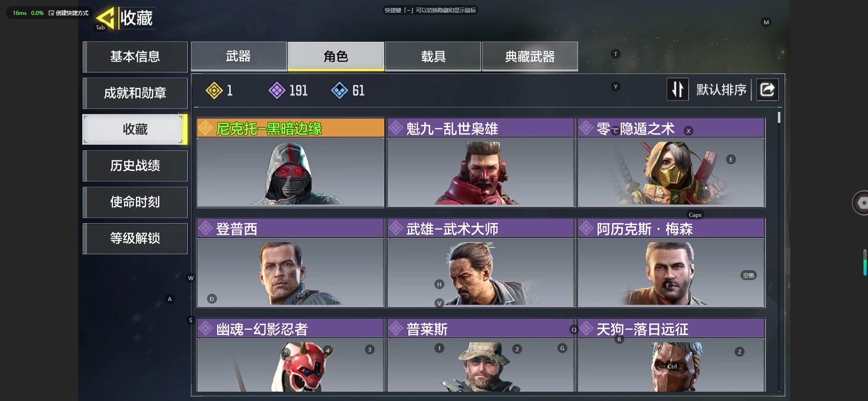Open the 成就和勋章 section

(x=135, y=93)
